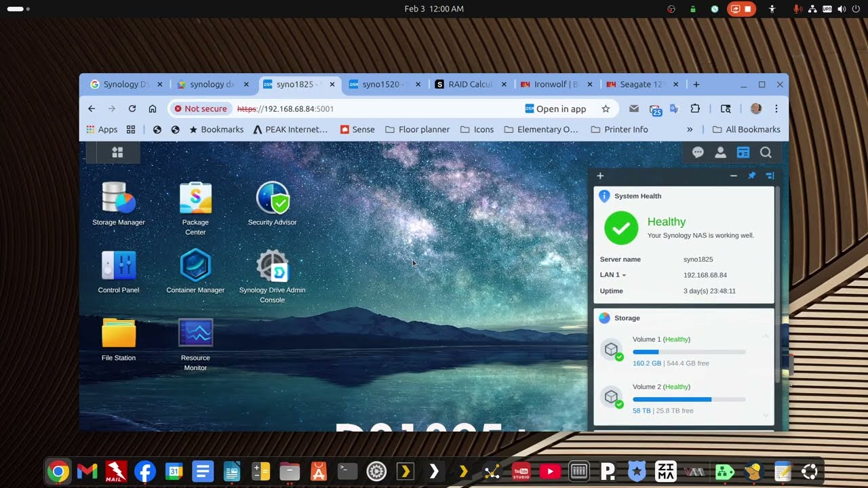
Task: Reload the current page
Action: pyautogui.click(x=132, y=108)
